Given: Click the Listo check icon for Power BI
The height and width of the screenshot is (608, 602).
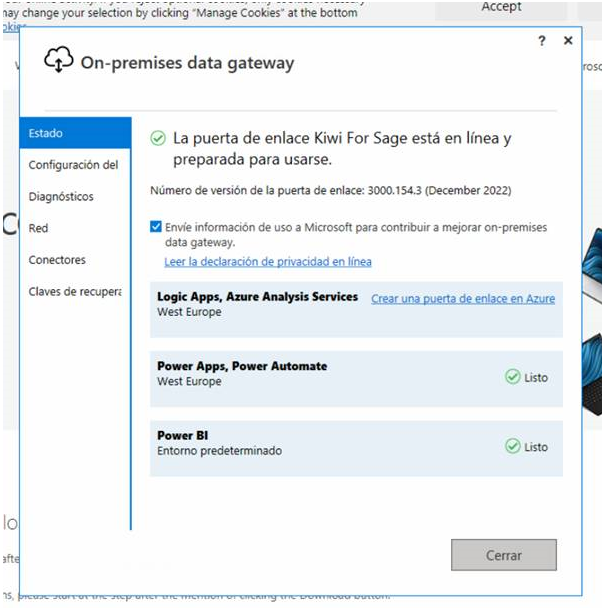Looking at the screenshot, I should coord(512,446).
